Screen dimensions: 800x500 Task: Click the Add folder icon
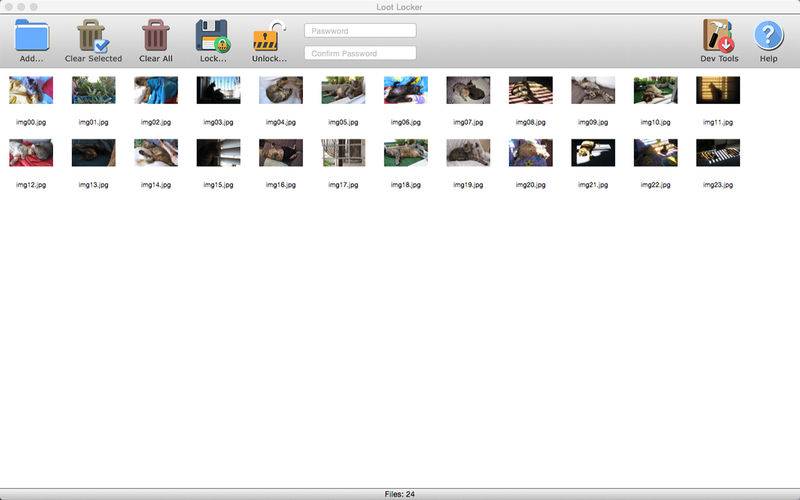coord(32,35)
